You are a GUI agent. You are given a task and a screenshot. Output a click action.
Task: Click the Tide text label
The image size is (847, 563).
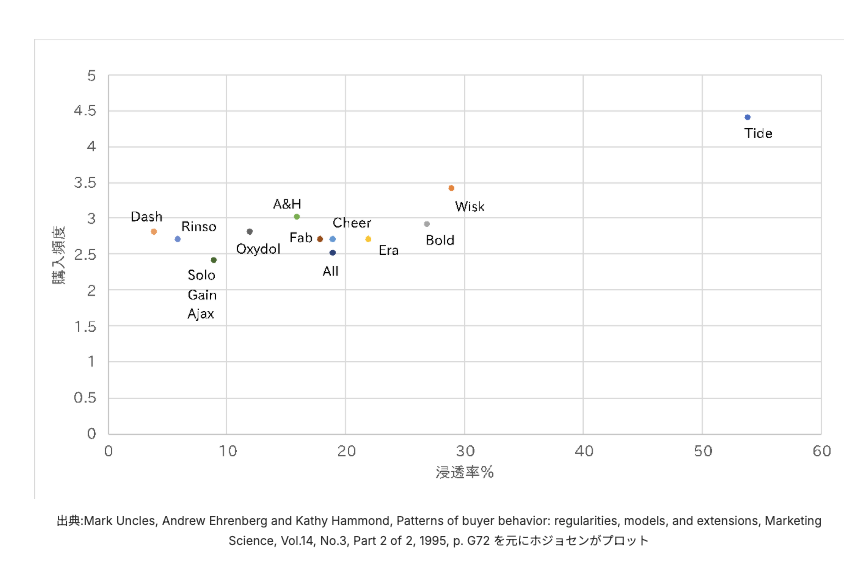point(758,133)
